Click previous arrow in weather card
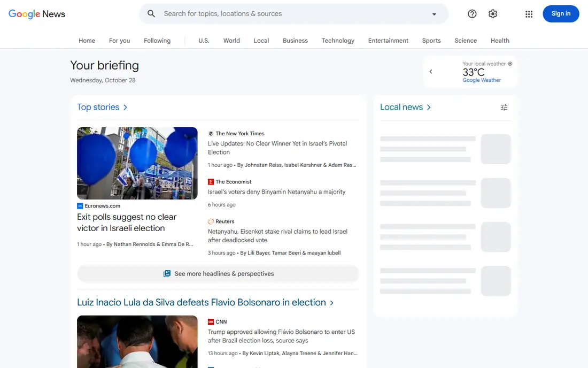 (x=430, y=71)
